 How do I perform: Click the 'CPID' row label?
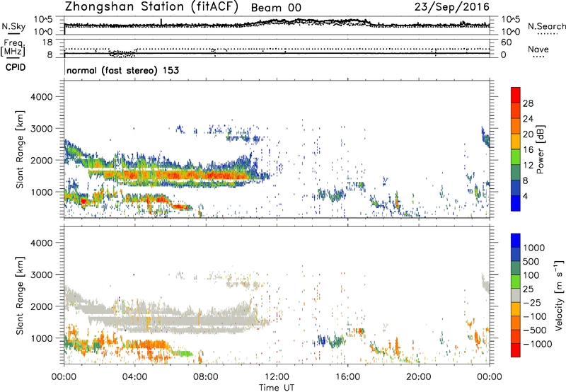(16, 67)
